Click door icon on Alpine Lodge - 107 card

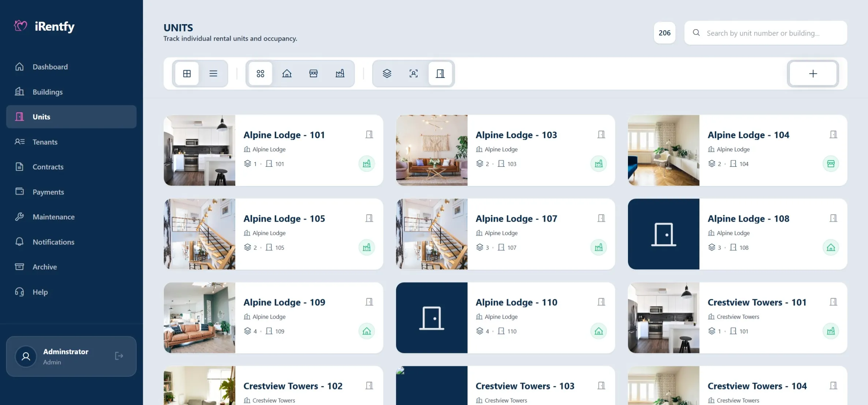601,218
